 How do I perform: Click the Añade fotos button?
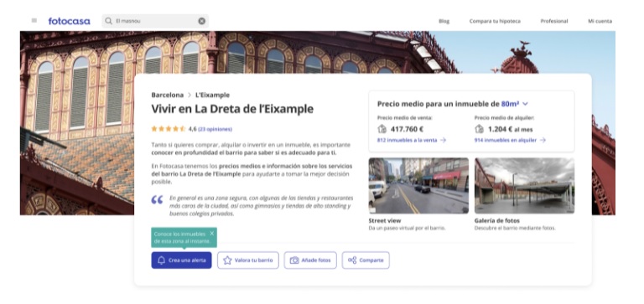tap(310, 260)
